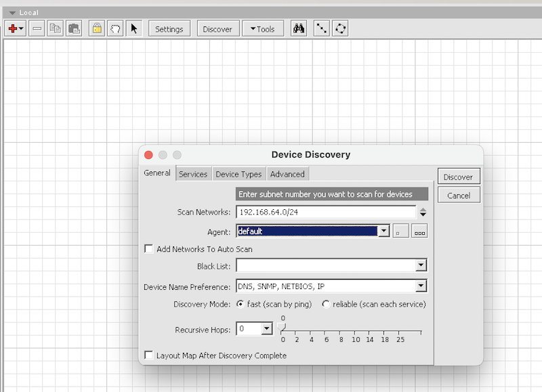This screenshot has height=392, width=542.
Task: Select the Lasso selection tool
Action: (x=114, y=28)
